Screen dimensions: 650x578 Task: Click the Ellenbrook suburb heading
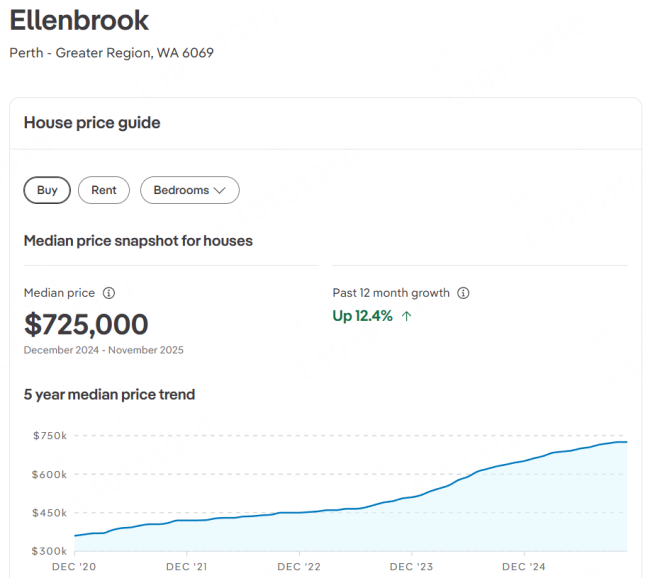point(79,20)
